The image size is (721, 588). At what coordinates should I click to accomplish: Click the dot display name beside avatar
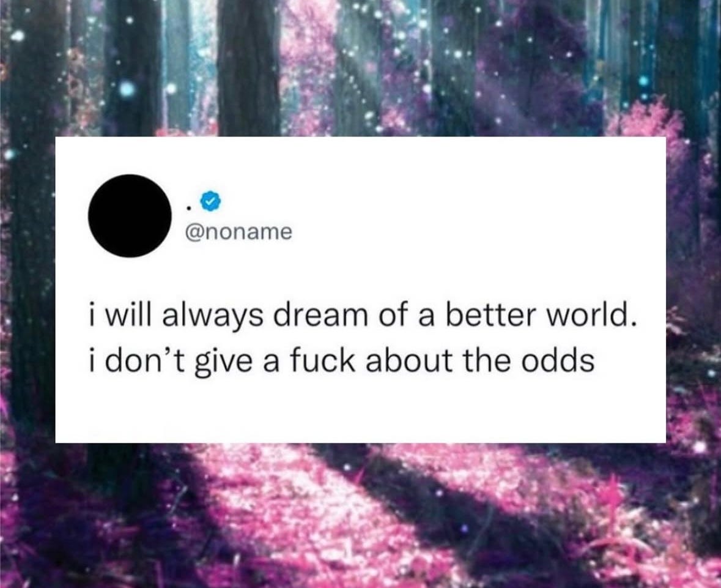(x=188, y=209)
